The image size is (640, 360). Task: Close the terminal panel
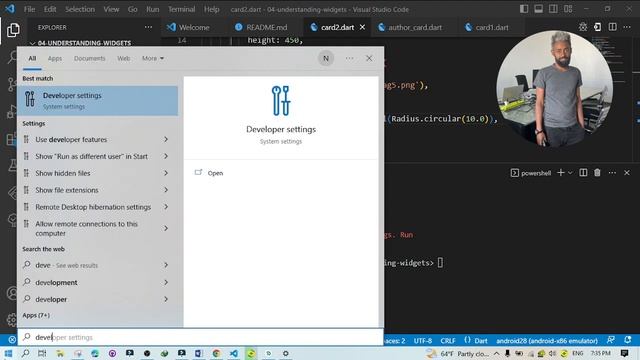click(627, 173)
